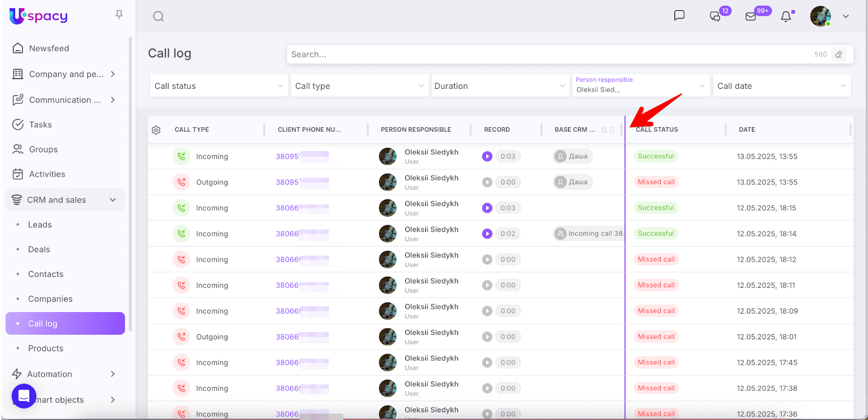Play the 0:03 record of first call
This screenshot has height=420, width=868.
pyautogui.click(x=487, y=157)
